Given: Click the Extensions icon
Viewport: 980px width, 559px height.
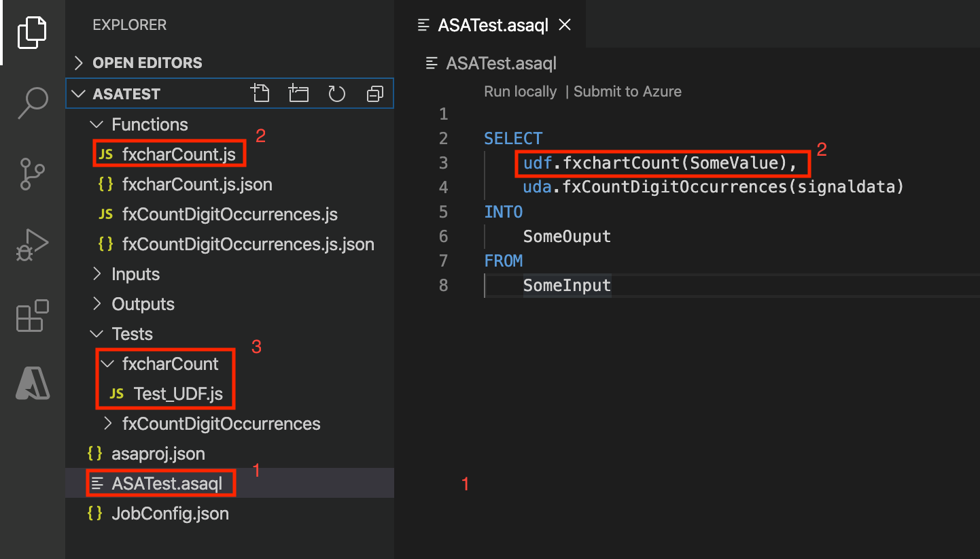Looking at the screenshot, I should 32,315.
